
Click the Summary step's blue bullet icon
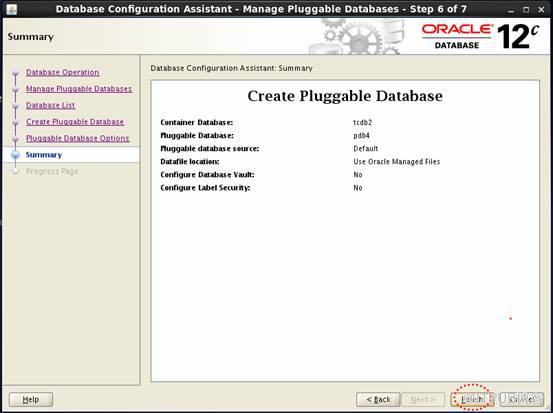15,155
